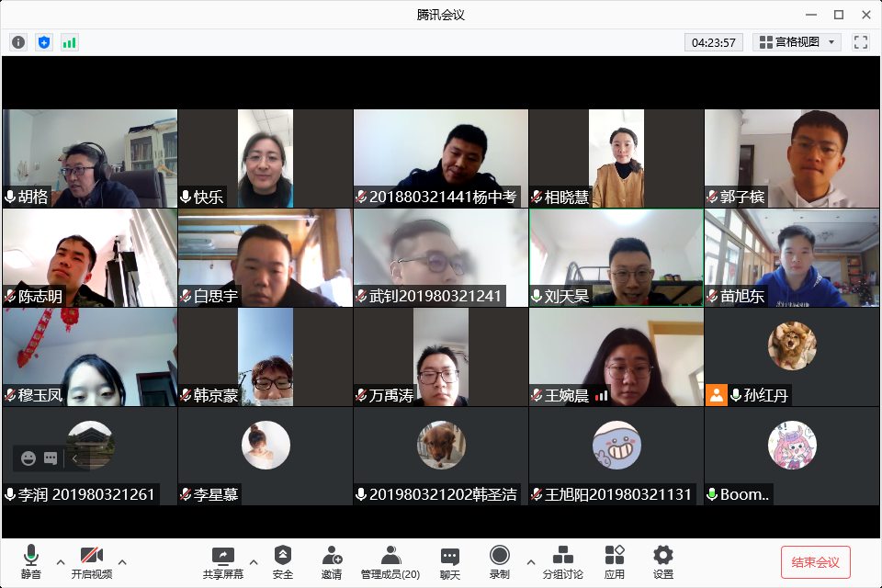
Task: Select 刘天昊's video tile
Action: tap(616, 257)
